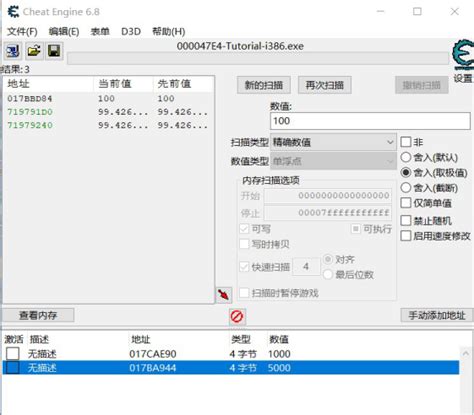Select the 对齐 radio button
The width and height of the screenshot is (474, 415).
pos(328,259)
